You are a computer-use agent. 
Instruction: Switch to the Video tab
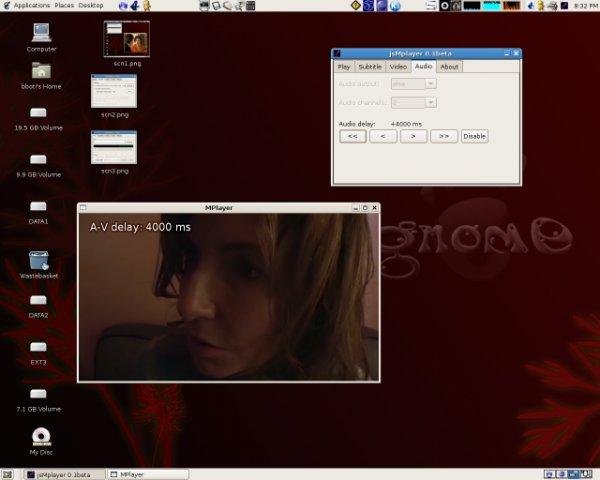pos(398,67)
